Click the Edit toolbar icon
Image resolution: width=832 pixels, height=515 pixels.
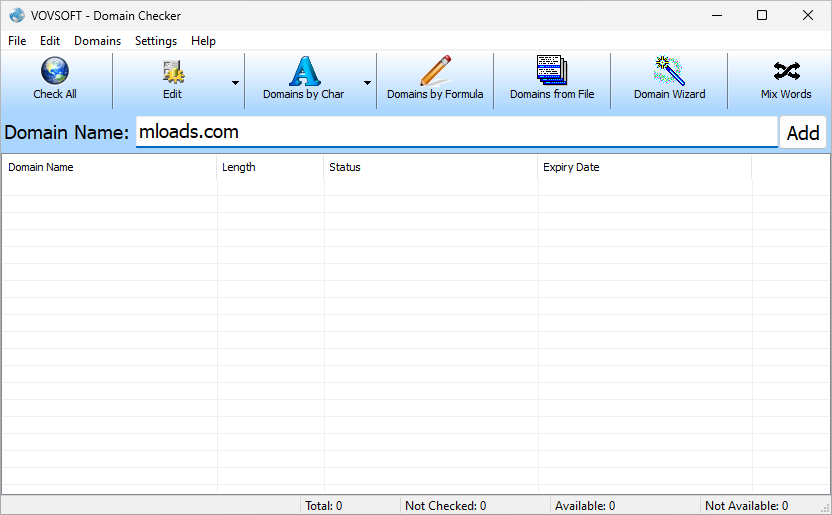173,72
